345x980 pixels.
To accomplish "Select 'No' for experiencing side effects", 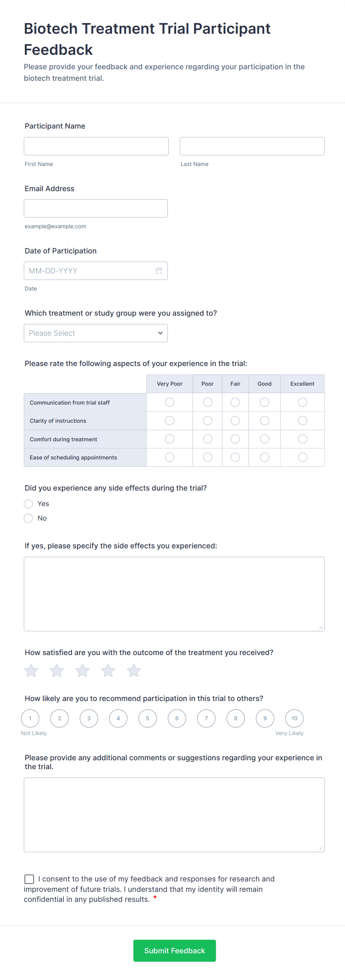I will coord(28,518).
